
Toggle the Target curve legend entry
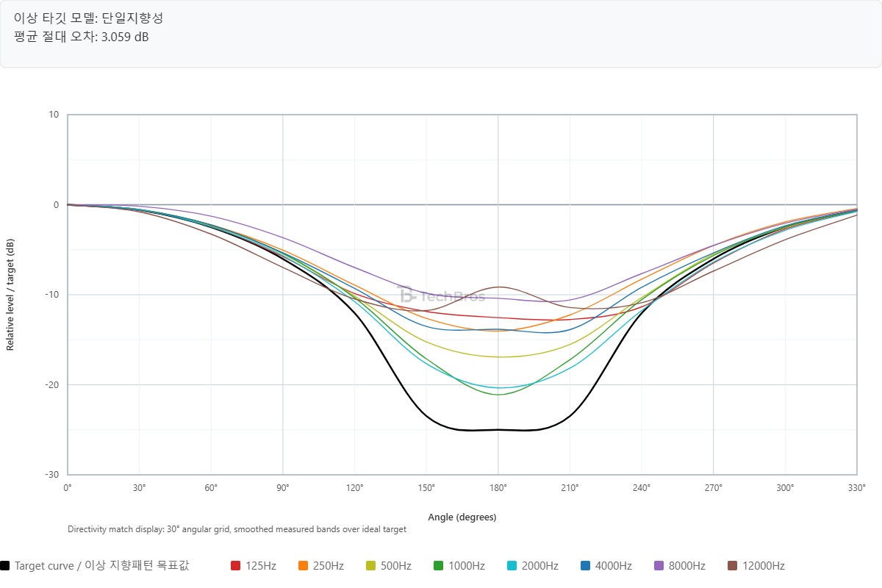[x=95, y=565]
